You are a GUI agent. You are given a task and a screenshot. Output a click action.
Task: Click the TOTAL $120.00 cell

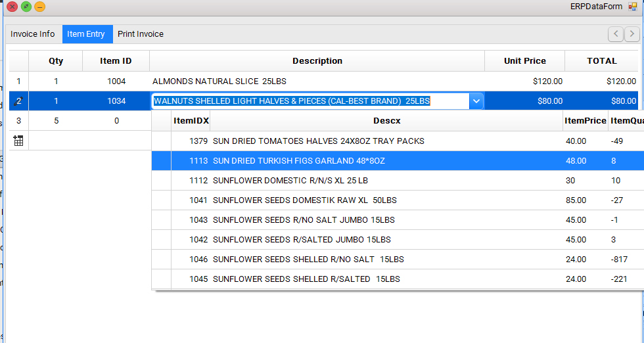tap(602, 81)
